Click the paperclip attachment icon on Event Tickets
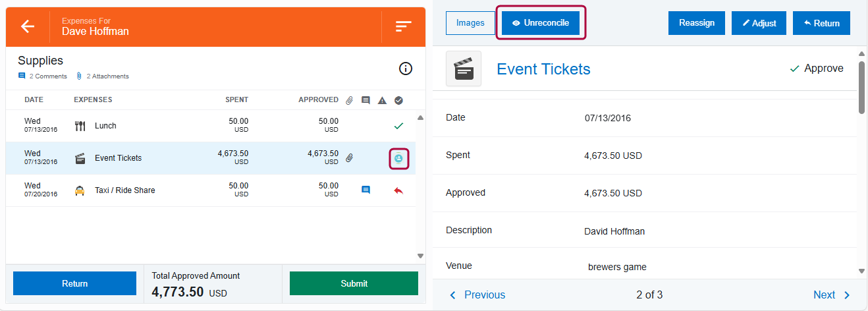The width and height of the screenshot is (868, 311). (x=350, y=158)
